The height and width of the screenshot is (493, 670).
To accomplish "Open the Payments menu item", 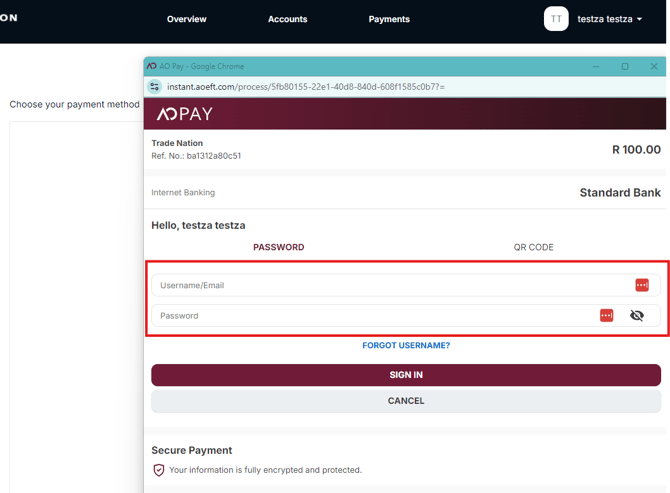I will (x=389, y=19).
